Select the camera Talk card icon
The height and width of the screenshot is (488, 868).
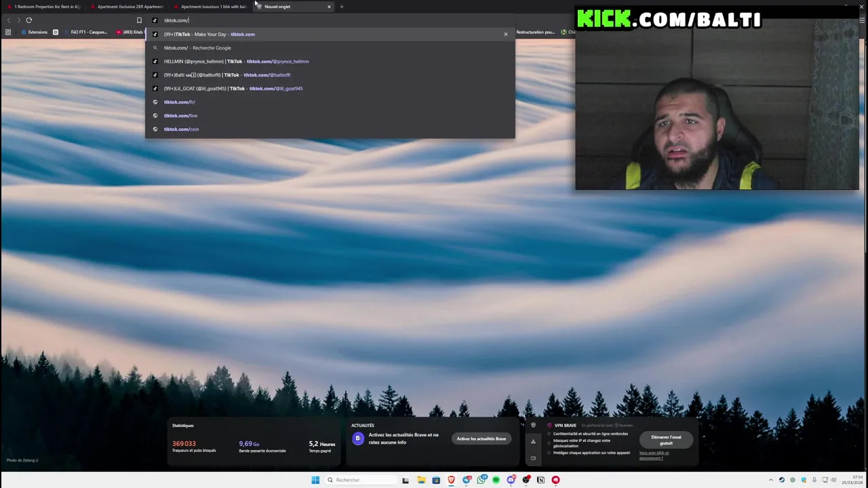pyautogui.click(x=533, y=458)
